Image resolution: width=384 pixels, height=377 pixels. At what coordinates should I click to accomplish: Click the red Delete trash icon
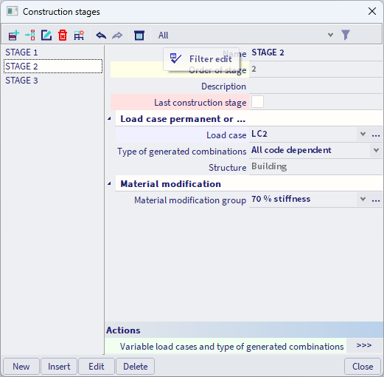click(63, 35)
